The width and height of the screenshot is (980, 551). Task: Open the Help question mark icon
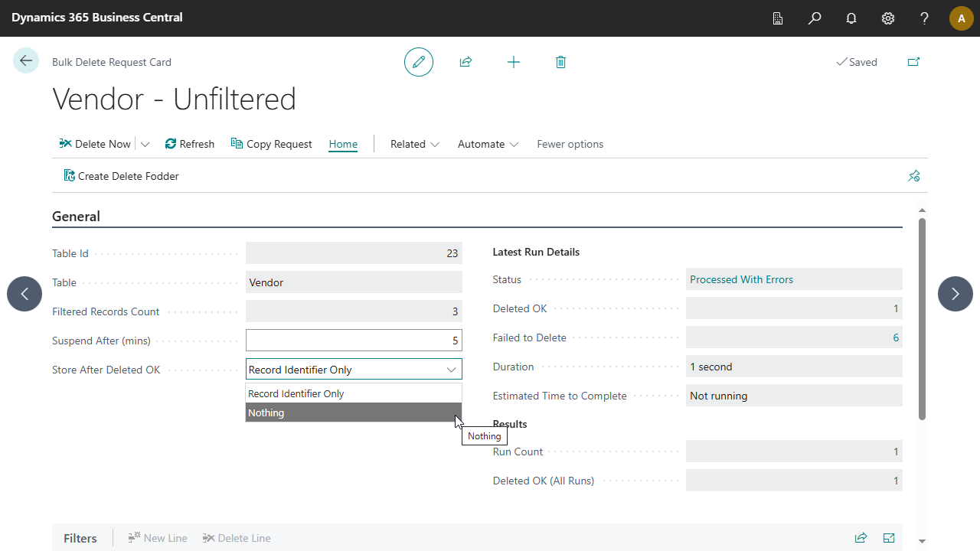click(x=924, y=18)
